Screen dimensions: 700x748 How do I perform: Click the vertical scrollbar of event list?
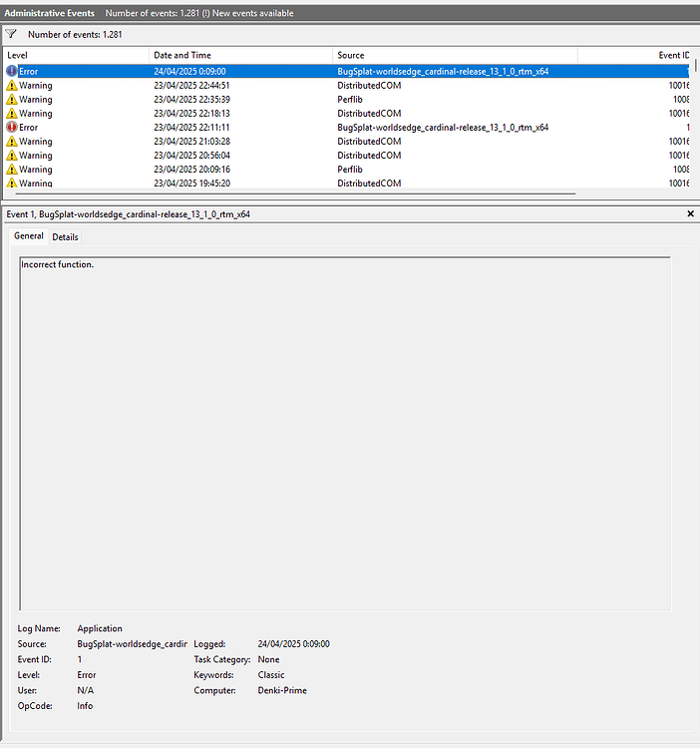[696, 66]
